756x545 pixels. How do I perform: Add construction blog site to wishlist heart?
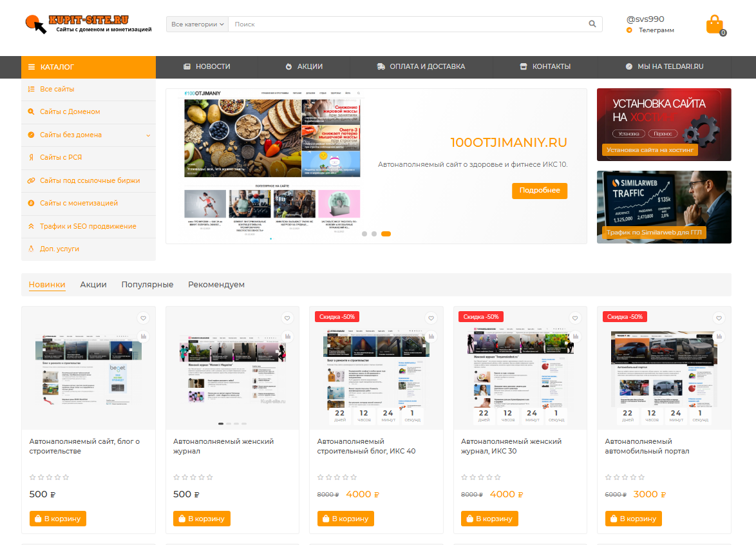pos(144,318)
